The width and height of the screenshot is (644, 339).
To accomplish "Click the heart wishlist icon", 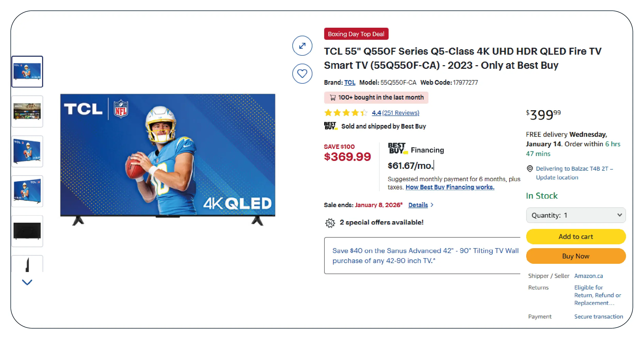I will tap(302, 74).
